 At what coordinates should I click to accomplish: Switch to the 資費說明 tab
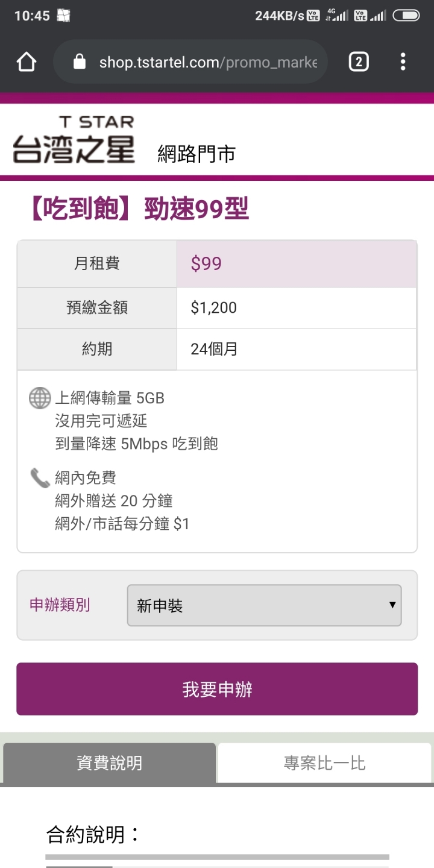point(109,763)
